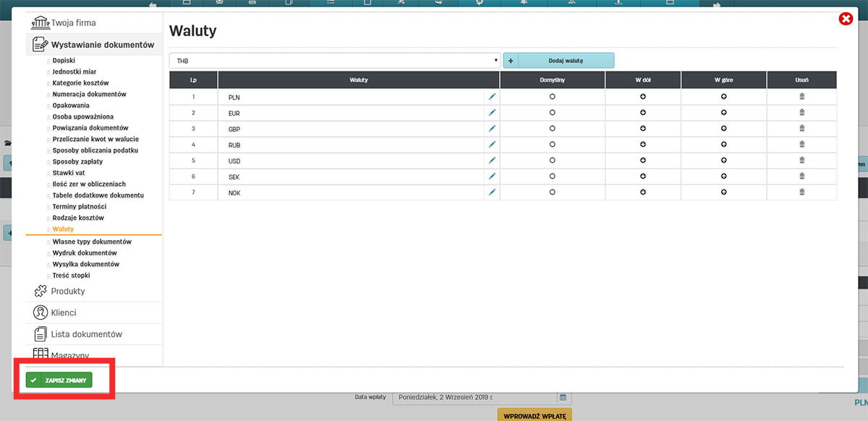Screen dimensions: 868x421
Task: Save changes with Zapisz zmiany
Action: click(59, 380)
